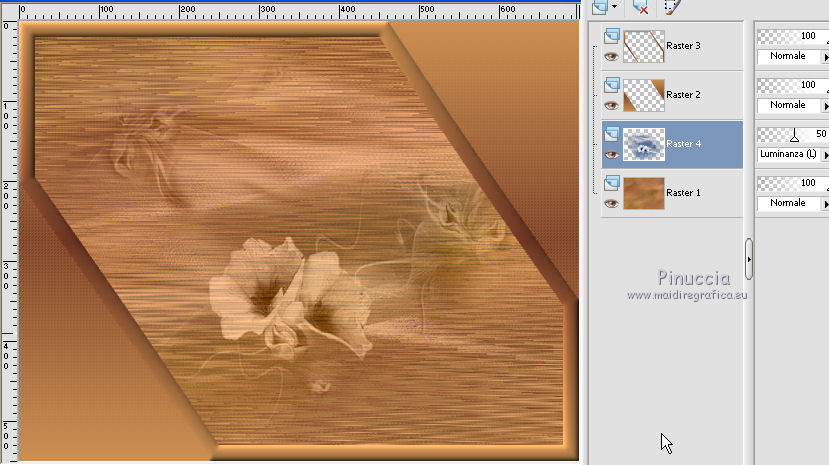Hide the Raster 4 layer
This screenshot has height=465, width=829.
tap(611, 154)
